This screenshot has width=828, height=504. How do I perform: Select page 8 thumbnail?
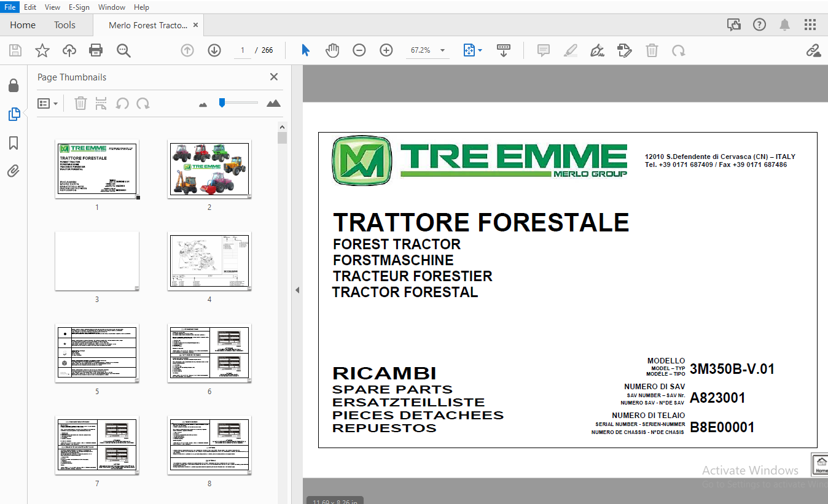[x=209, y=445]
